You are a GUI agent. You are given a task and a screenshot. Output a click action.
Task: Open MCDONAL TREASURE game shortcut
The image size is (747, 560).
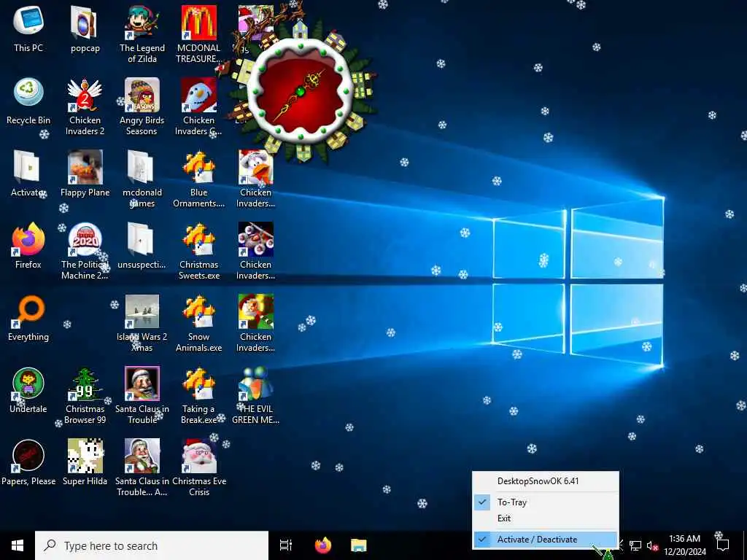(x=198, y=34)
